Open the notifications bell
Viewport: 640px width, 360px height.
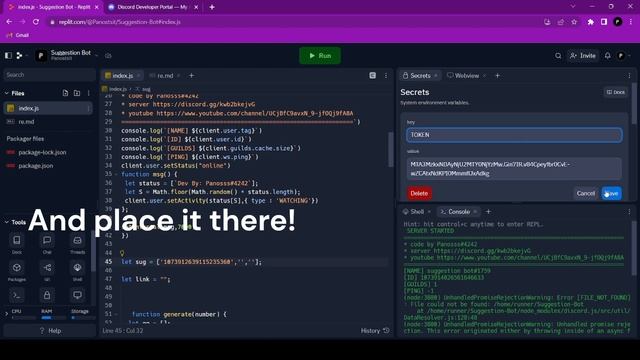(607, 56)
